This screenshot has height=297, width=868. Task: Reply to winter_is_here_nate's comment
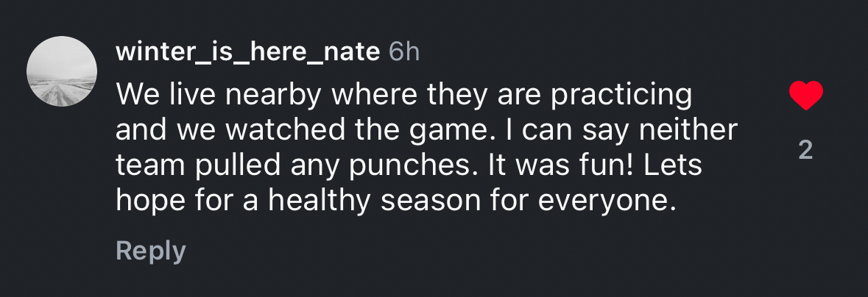point(150,251)
